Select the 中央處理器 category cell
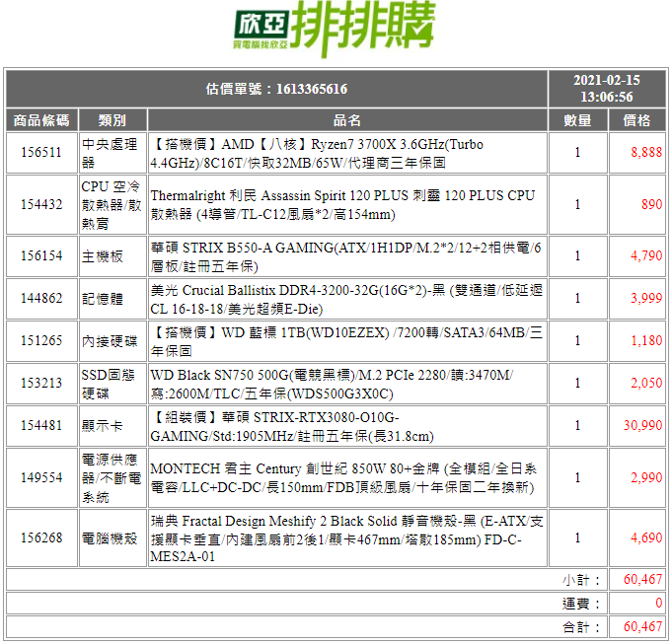Screen dimensions: 672x644 [x=112, y=153]
